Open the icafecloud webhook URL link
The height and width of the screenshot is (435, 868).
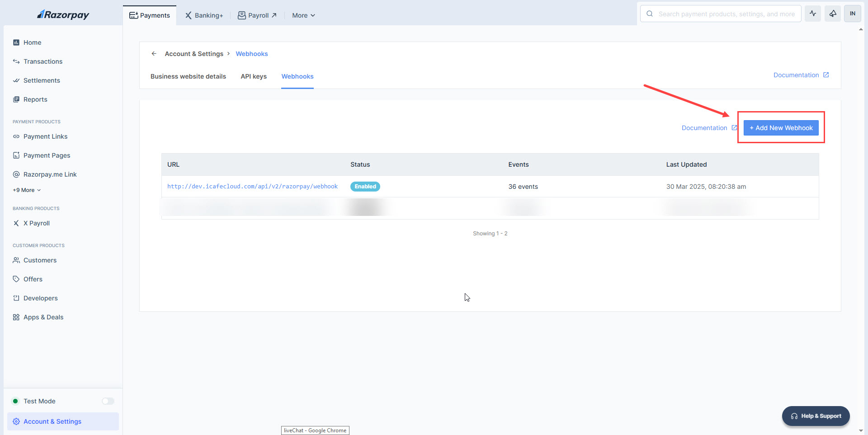(252, 187)
